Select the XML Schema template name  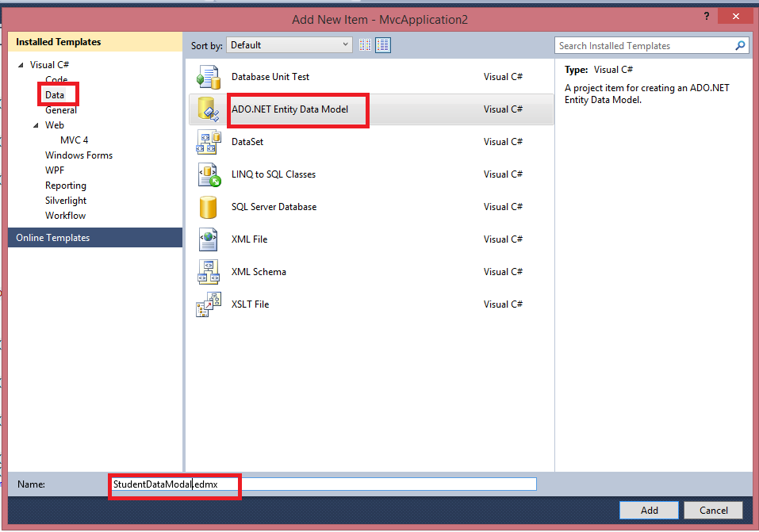click(259, 272)
